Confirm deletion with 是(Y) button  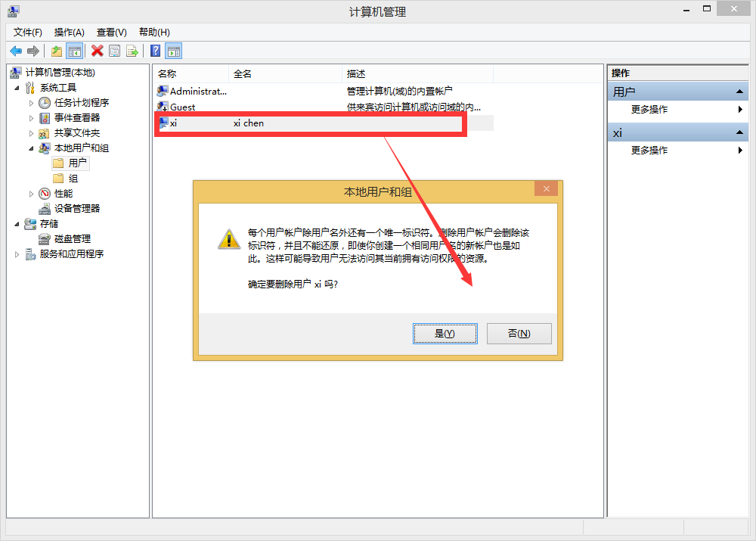tap(445, 334)
